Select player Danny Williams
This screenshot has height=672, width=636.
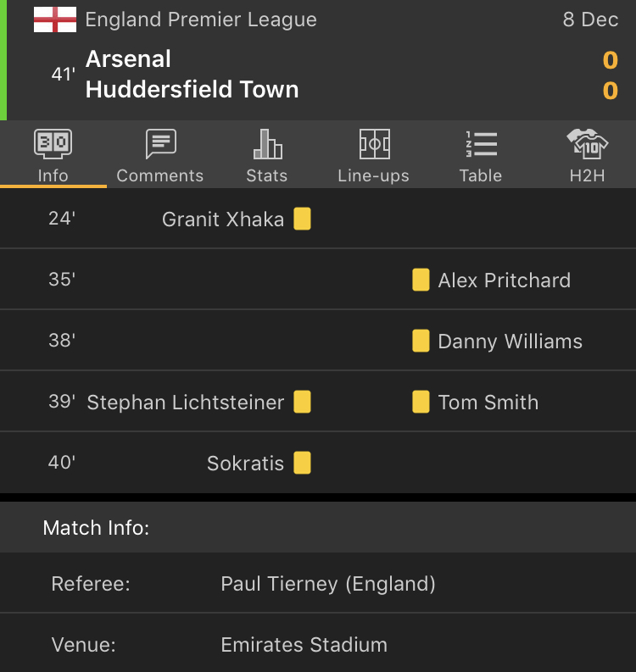[x=510, y=342]
